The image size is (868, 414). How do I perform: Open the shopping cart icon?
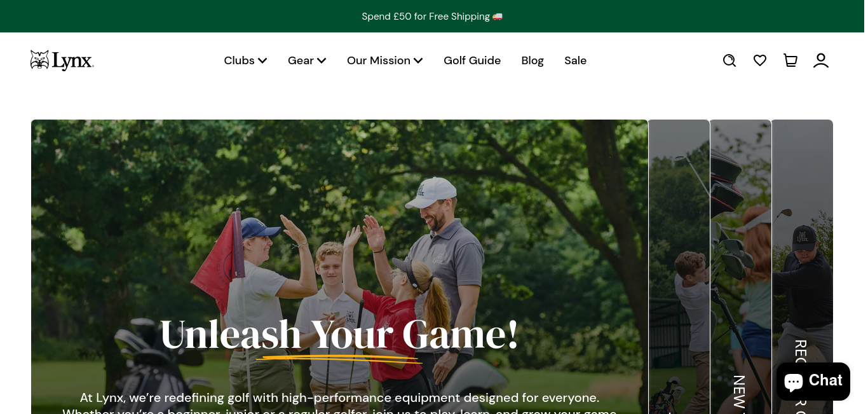pos(790,60)
